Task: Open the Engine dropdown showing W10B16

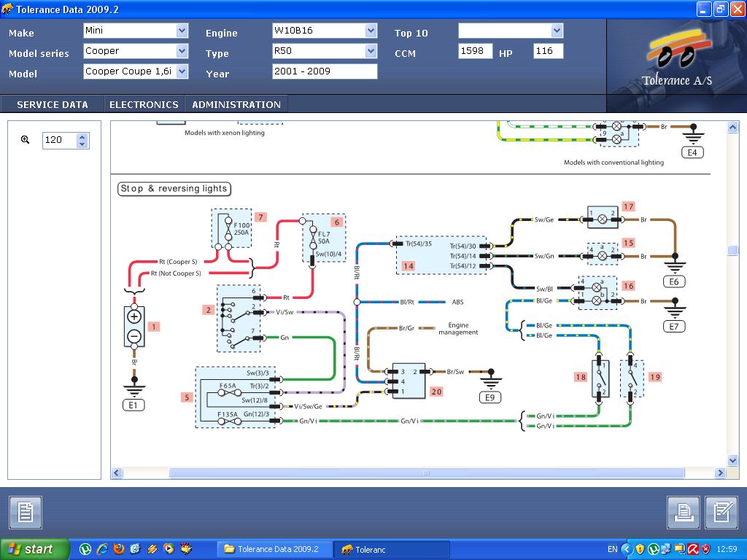Action: (371, 31)
